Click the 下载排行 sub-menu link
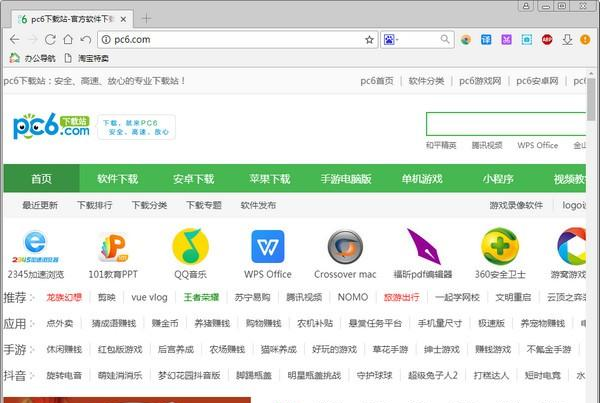Viewport: 600px width, 403px height. click(x=95, y=205)
